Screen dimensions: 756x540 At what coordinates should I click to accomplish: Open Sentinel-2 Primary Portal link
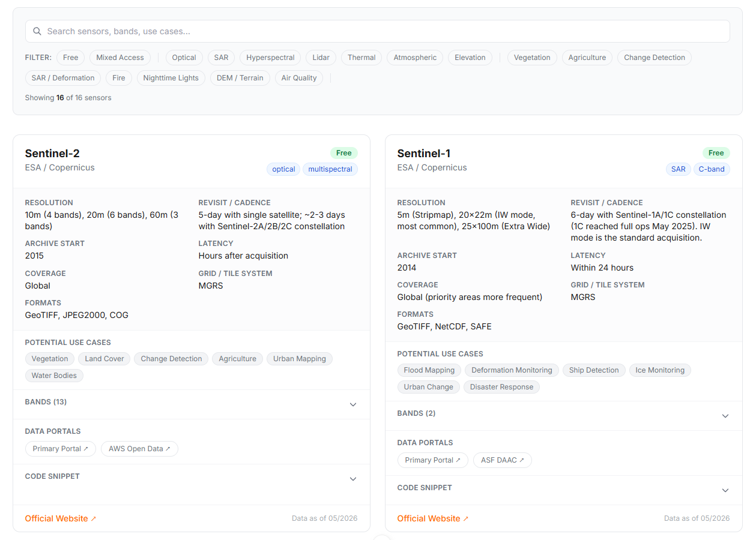[61, 449]
